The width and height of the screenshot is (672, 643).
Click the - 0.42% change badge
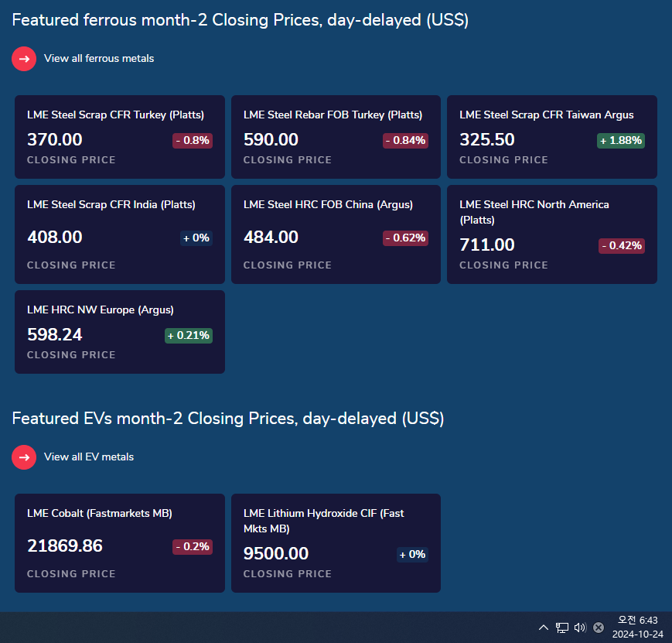click(622, 246)
